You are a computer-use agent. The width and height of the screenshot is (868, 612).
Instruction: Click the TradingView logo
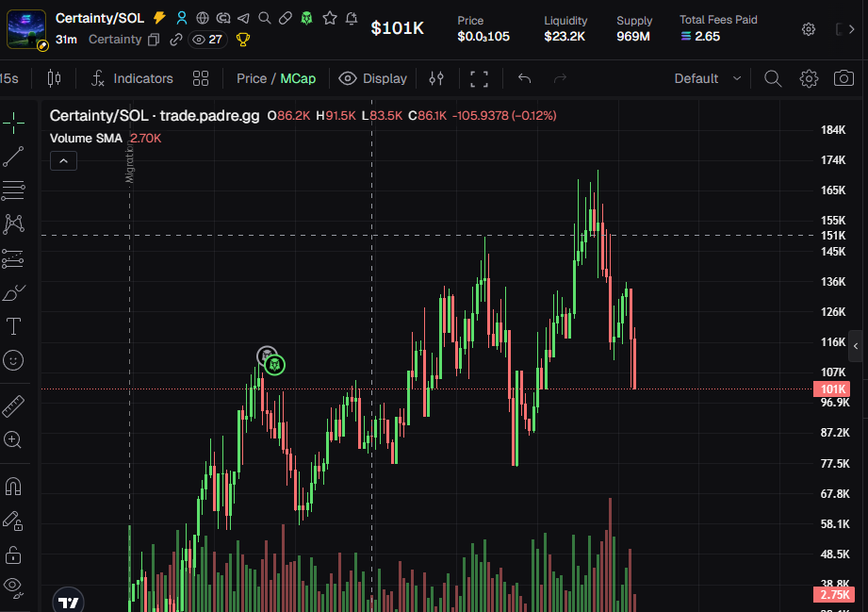coord(69,602)
